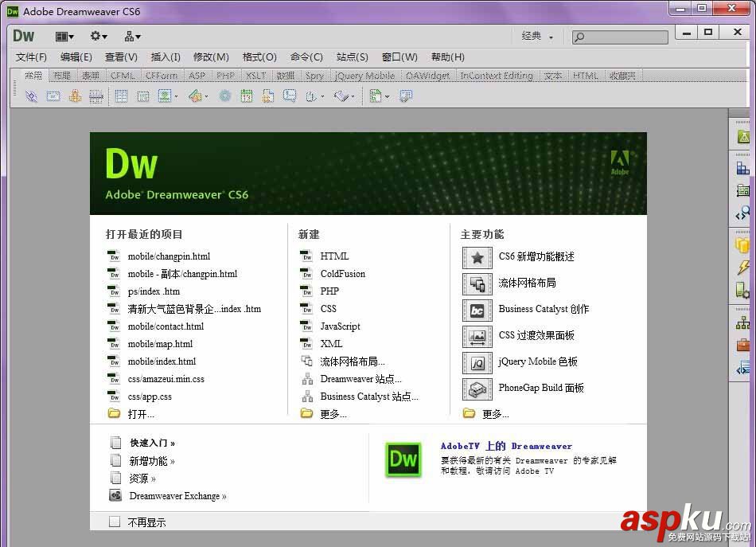Click the bc Business Catalyst feature icon

(x=477, y=311)
